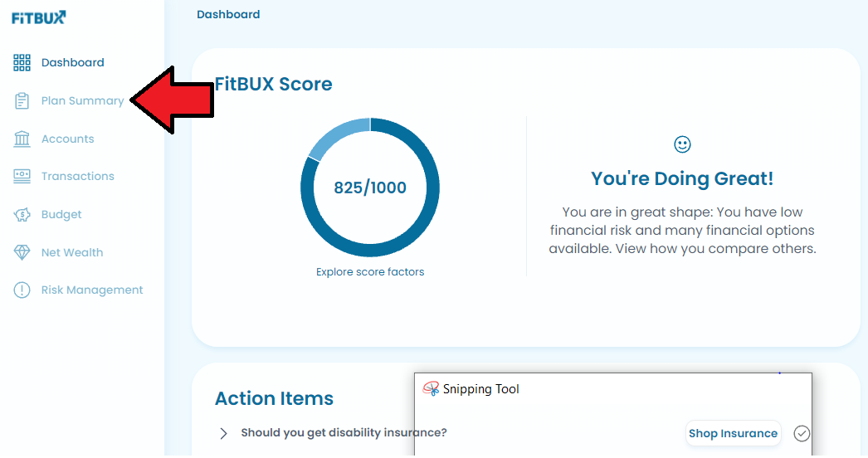Click the Transactions cash icon
Screen dimensions: 868x458
22,176
